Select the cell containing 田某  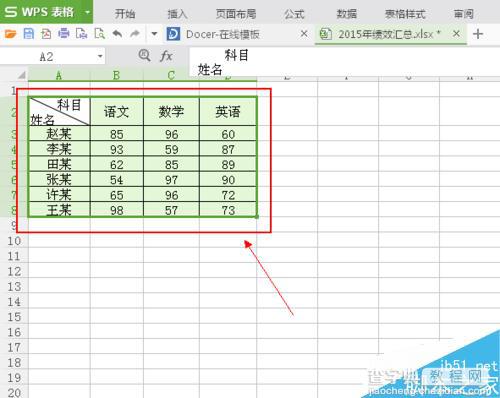coord(59,164)
